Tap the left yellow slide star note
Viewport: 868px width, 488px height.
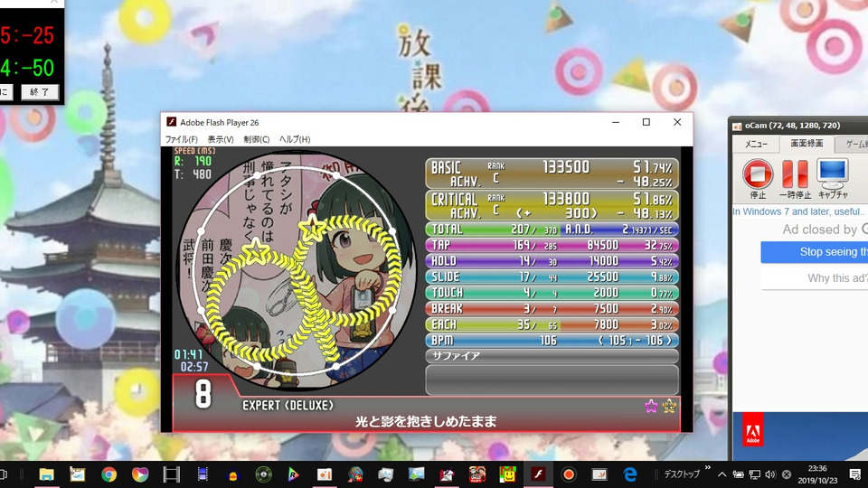tap(255, 250)
